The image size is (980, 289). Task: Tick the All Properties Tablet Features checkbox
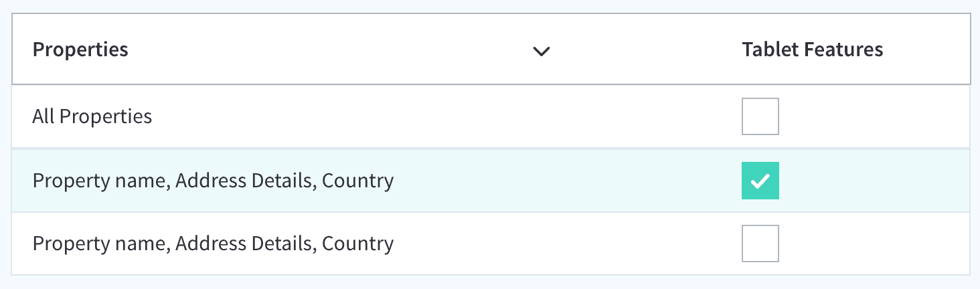pyautogui.click(x=760, y=116)
